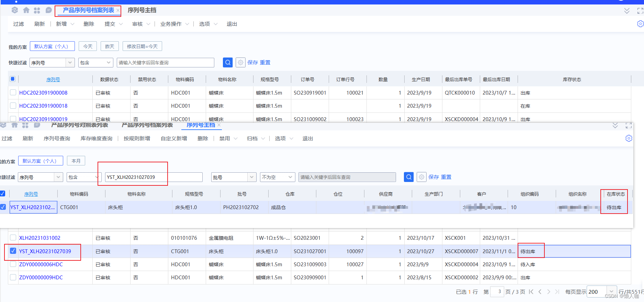
Task: Click 退出 in the top toolbar
Action: click(x=232, y=24)
